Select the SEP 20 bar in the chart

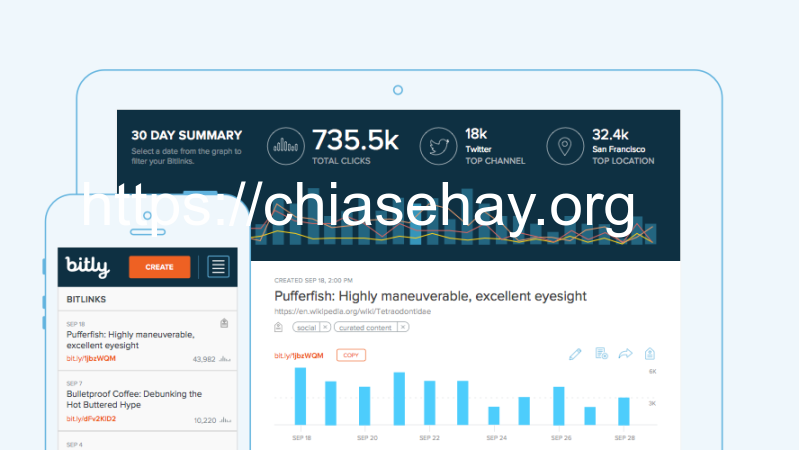[x=364, y=406]
